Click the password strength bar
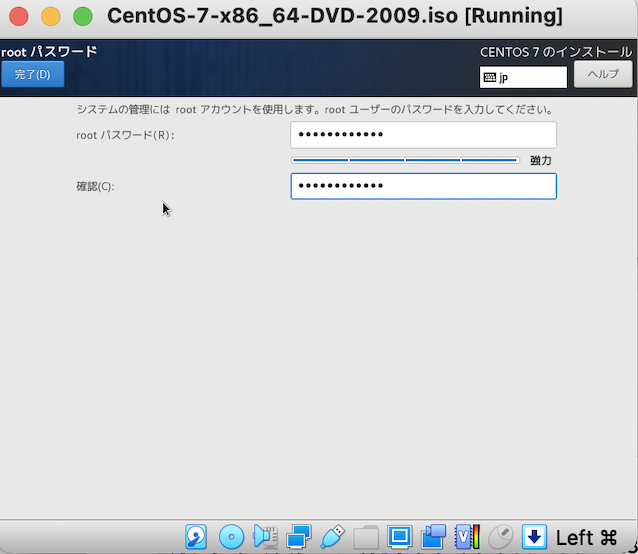 tap(405, 160)
